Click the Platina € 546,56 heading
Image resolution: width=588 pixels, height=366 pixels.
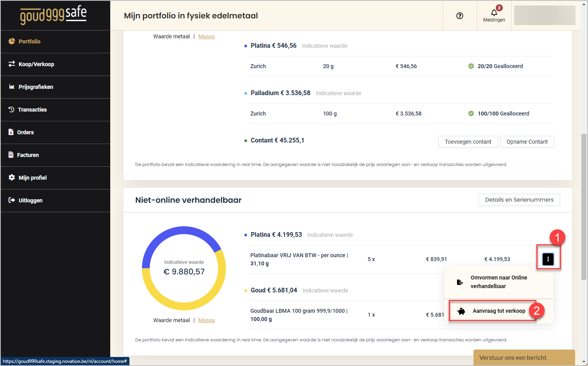(274, 45)
